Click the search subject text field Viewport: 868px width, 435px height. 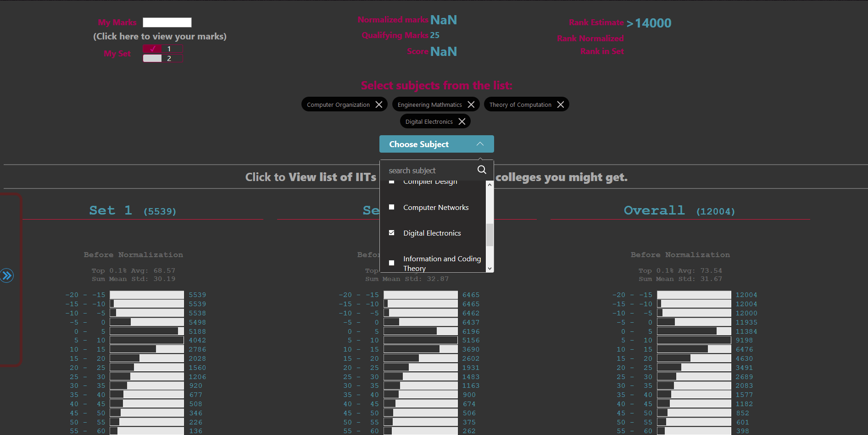click(x=427, y=170)
